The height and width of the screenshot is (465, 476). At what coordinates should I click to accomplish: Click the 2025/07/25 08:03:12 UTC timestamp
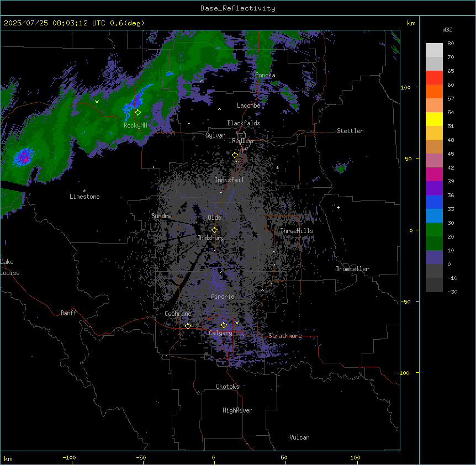click(55, 23)
